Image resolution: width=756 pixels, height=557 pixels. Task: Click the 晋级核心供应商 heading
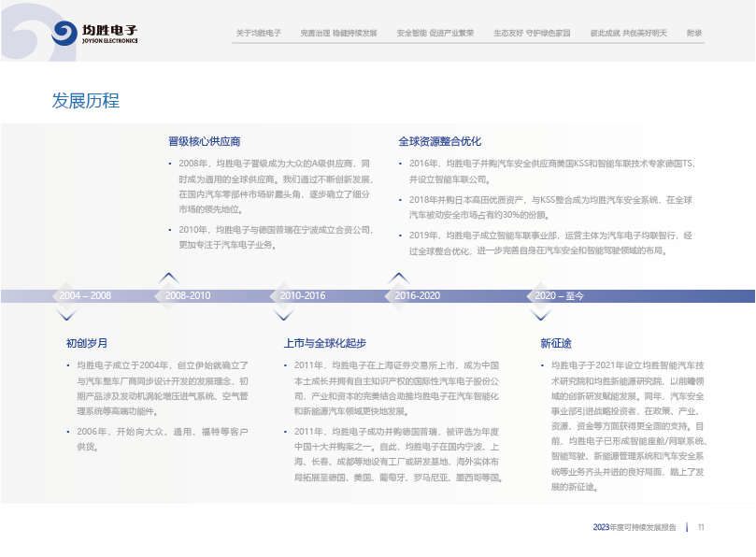click(x=204, y=141)
